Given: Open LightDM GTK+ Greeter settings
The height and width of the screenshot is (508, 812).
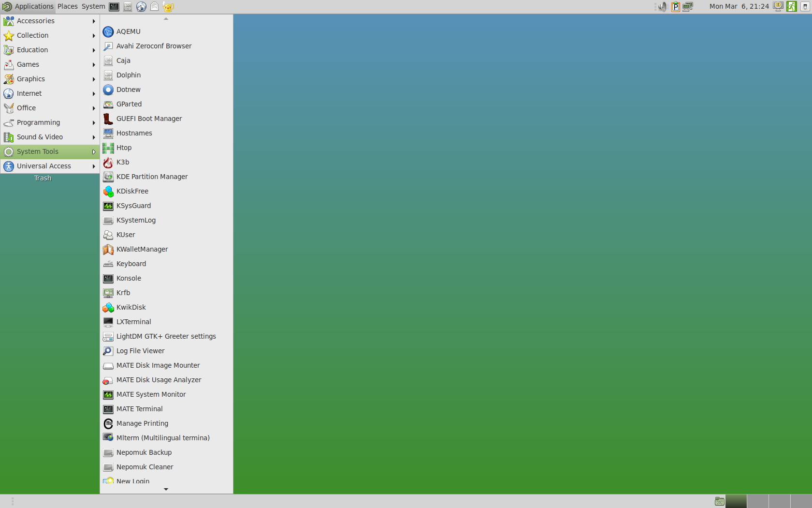Looking at the screenshot, I should point(166,336).
